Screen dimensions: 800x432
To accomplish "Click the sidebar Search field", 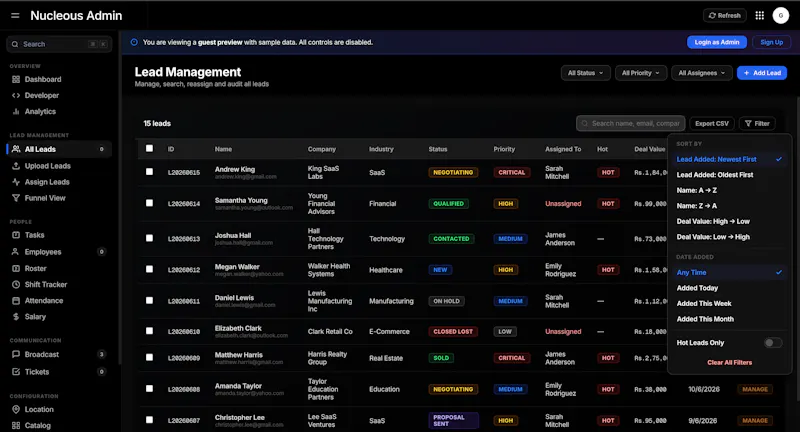I will click(59, 44).
